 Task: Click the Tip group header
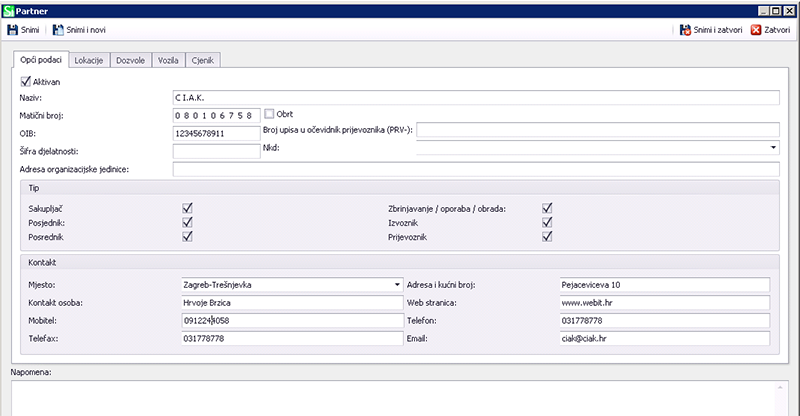click(x=400, y=188)
